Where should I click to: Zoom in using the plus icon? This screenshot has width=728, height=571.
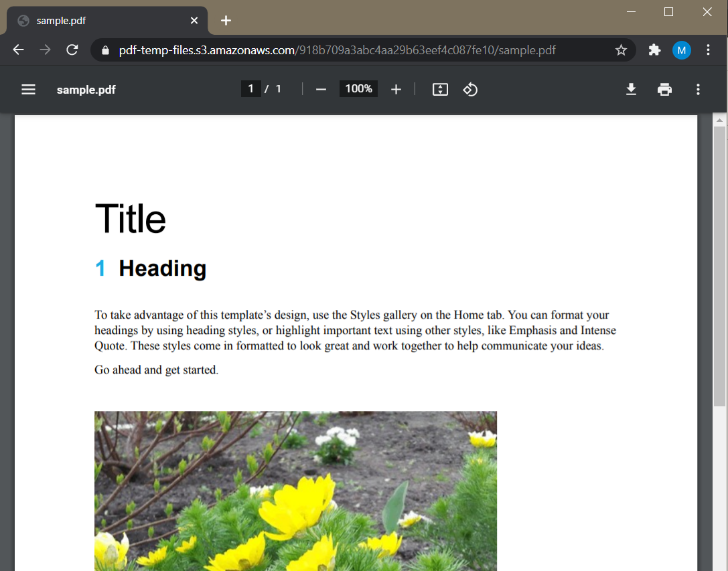point(396,89)
